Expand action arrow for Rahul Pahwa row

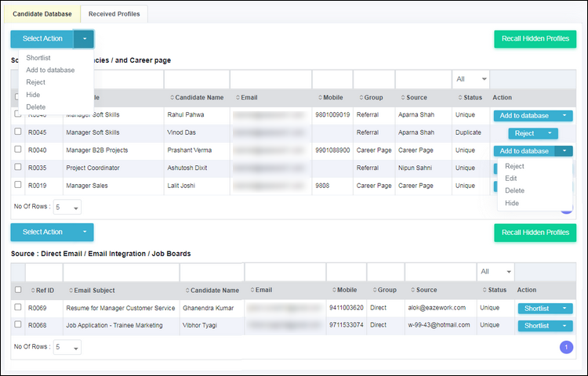pyautogui.click(x=564, y=116)
